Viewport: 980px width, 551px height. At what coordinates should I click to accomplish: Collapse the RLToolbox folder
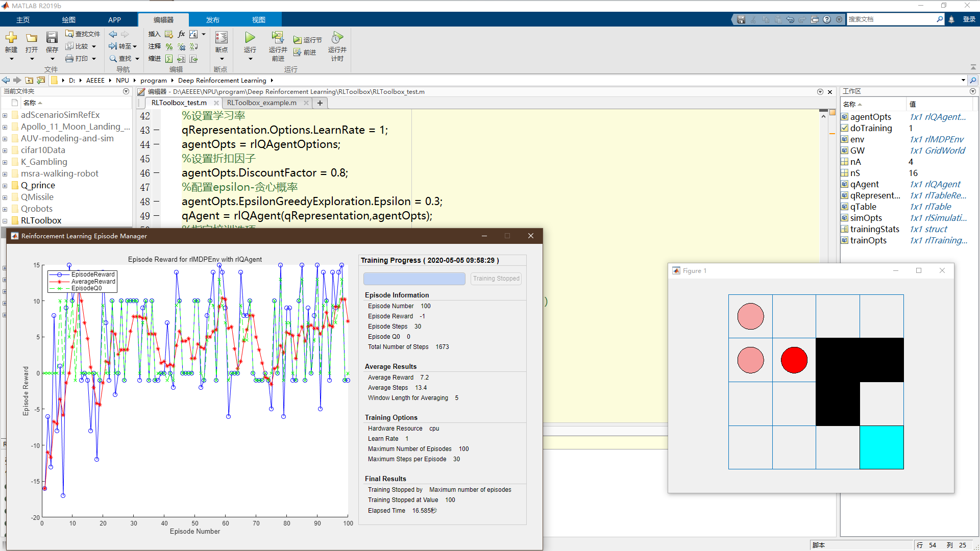point(5,221)
